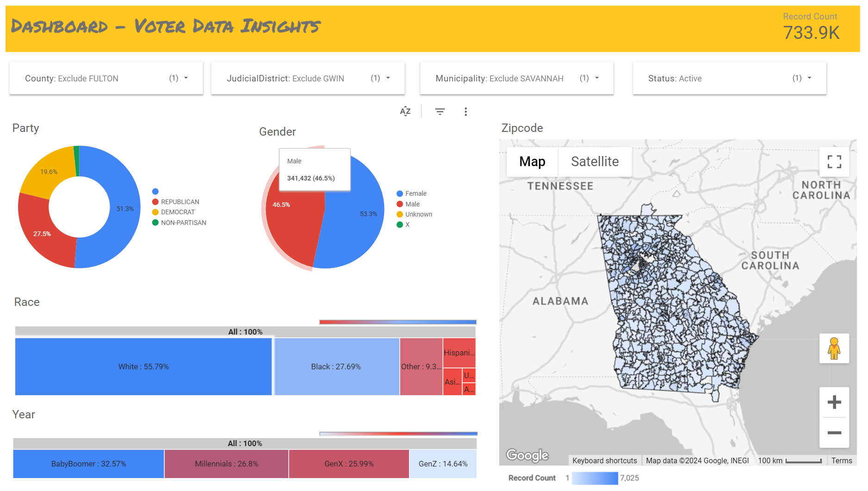The height and width of the screenshot is (491, 868).
Task: Select the Map view tab
Action: (x=532, y=162)
